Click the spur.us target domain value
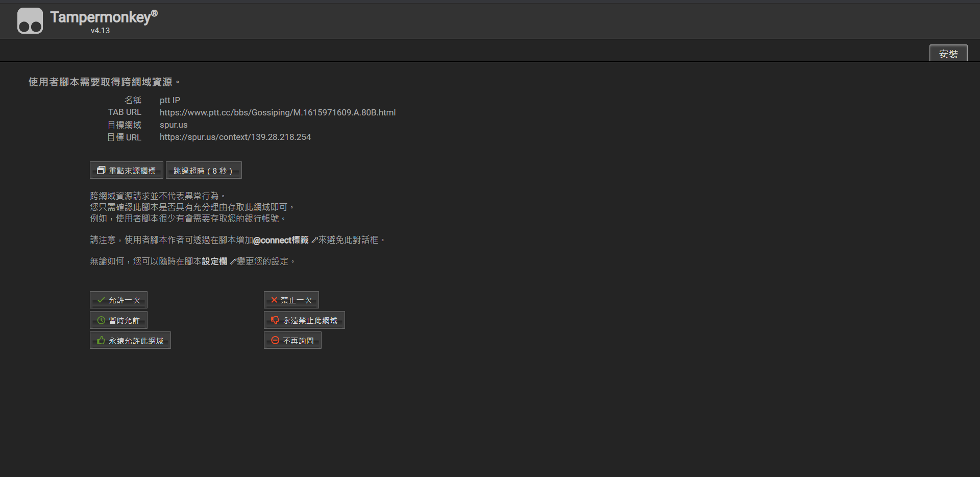 pyautogui.click(x=174, y=125)
